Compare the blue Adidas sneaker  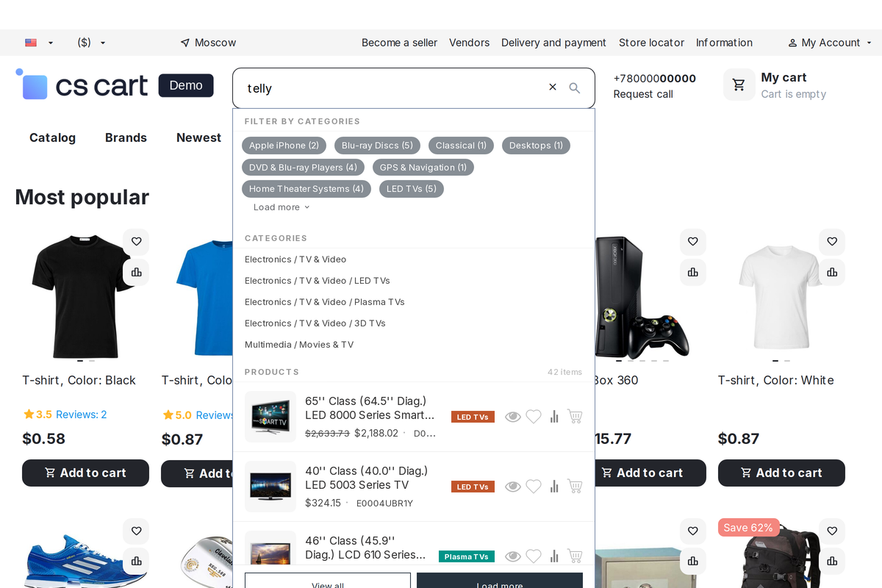click(x=136, y=561)
